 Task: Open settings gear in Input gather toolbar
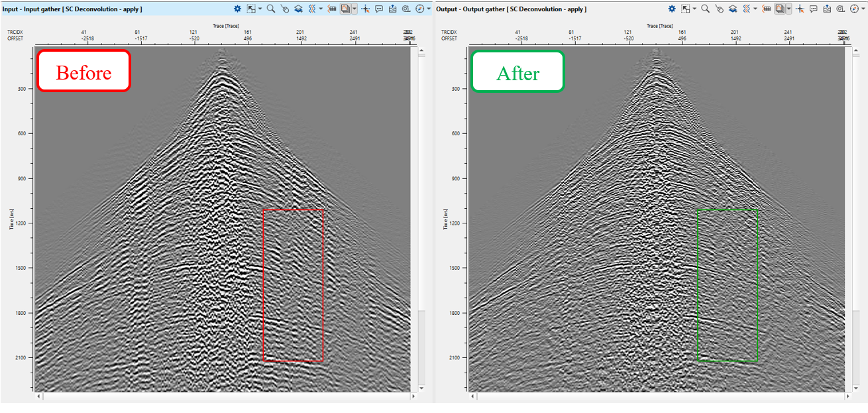click(238, 9)
